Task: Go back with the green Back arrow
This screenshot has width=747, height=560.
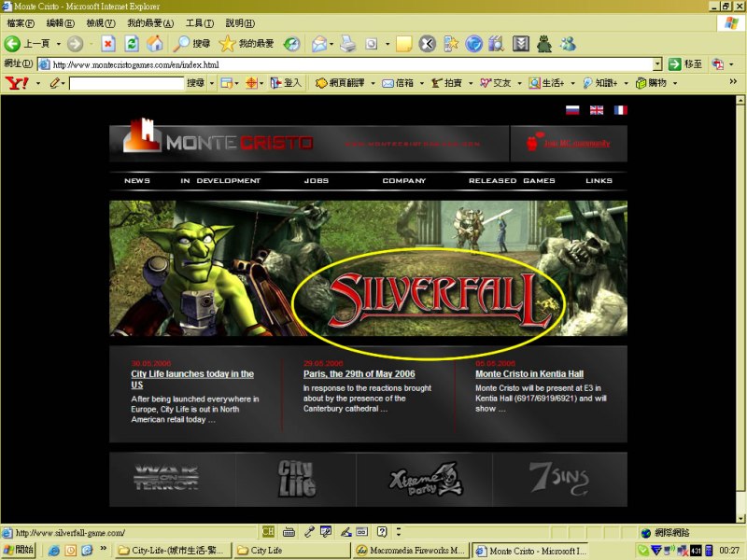Action: point(12,44)
